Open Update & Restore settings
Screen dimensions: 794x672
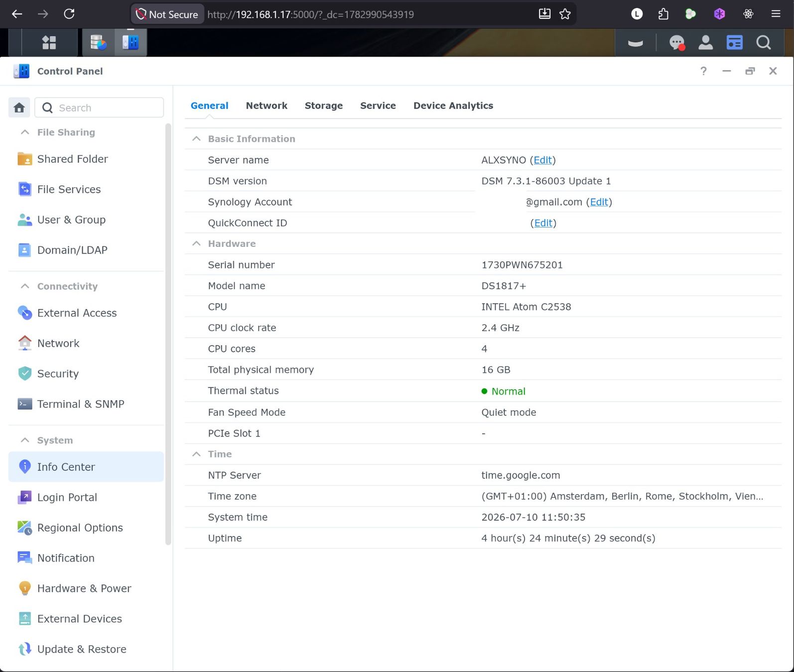86,649
